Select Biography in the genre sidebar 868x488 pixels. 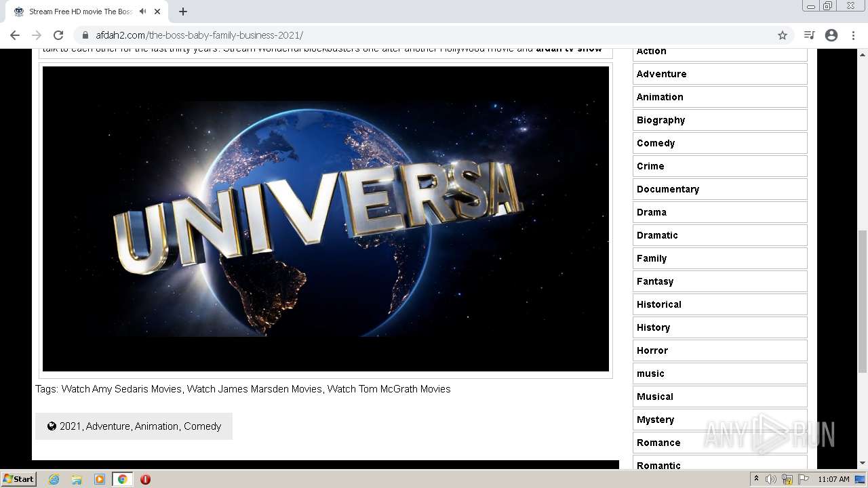719,120
